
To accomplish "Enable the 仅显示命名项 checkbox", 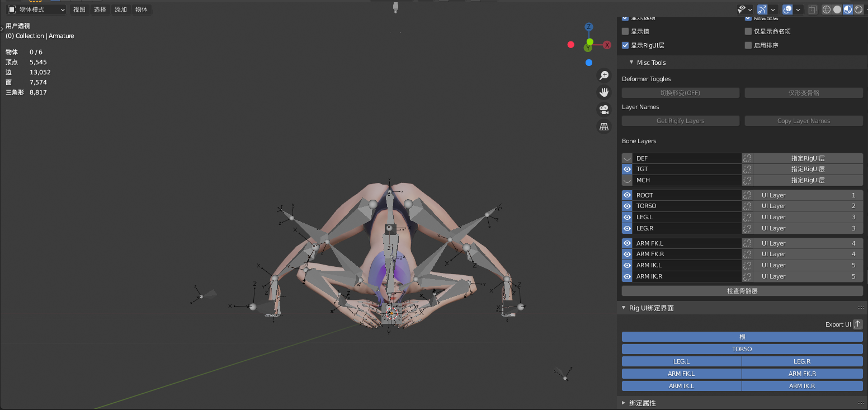I will pos(748,31).
